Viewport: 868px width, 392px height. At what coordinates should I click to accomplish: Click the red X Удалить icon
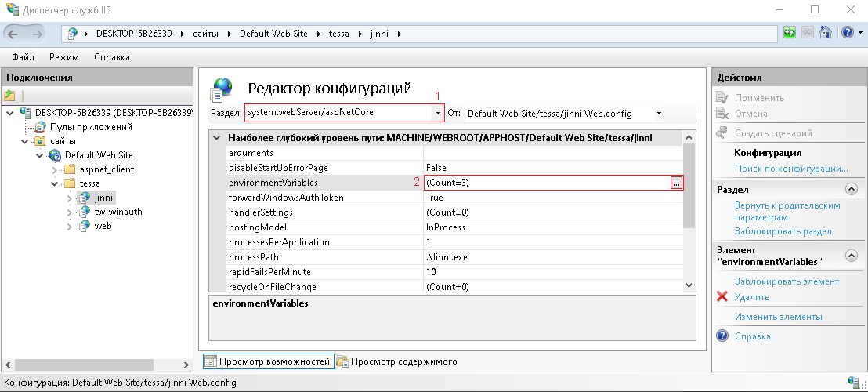pos(722,297)
